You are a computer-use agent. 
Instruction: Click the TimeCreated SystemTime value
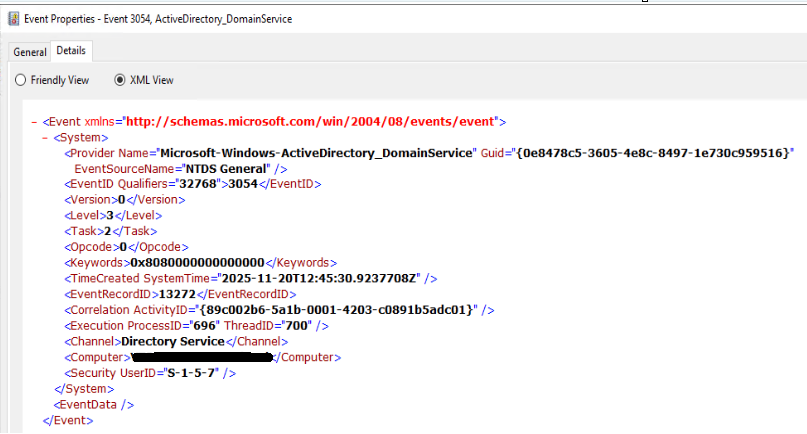point(318,279)
